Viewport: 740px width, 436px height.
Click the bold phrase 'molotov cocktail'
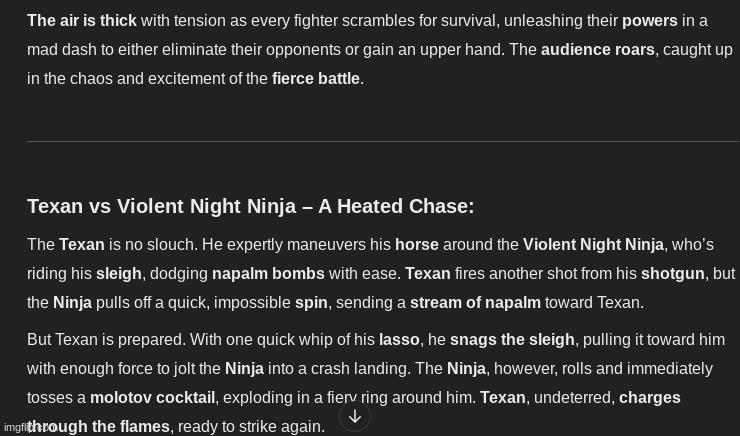coord(152,397)
